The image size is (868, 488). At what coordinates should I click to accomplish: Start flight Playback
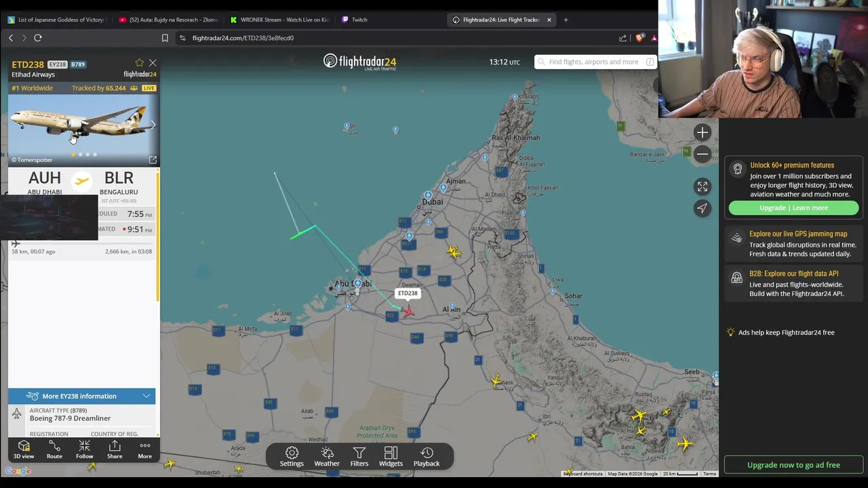(x=427, y=457)
